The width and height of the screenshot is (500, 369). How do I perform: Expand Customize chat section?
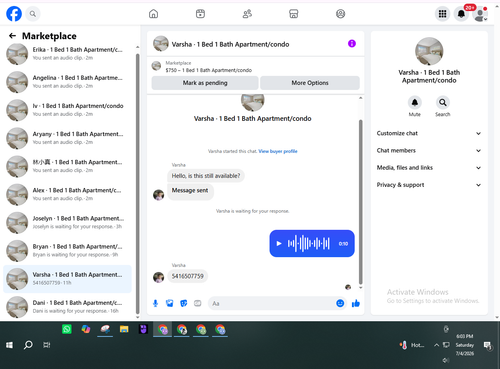429,133
